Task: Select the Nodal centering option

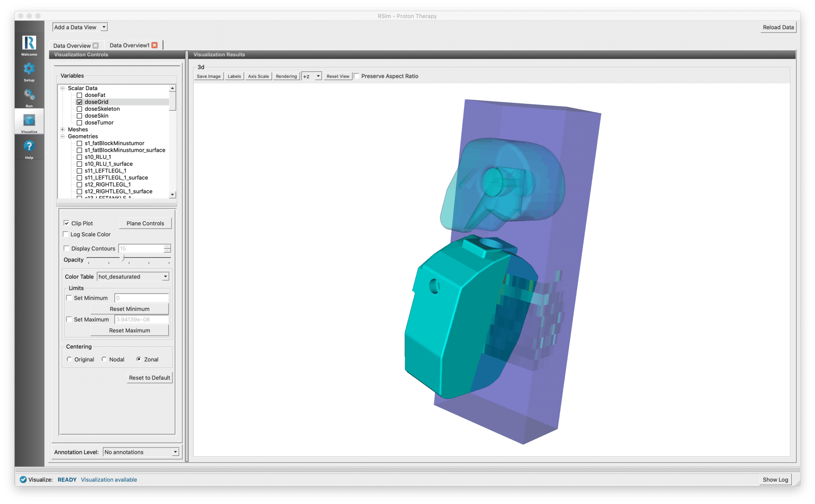Action: pyautogui.click(x=104, y=359)
